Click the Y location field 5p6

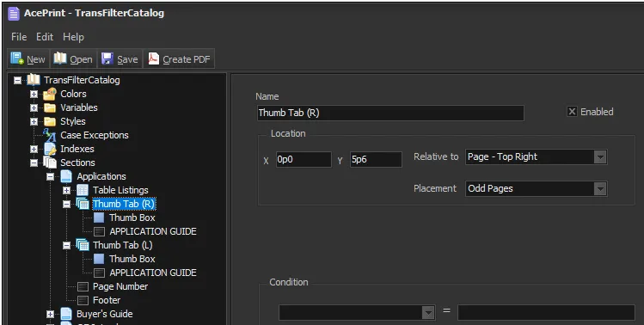[376, 159]
